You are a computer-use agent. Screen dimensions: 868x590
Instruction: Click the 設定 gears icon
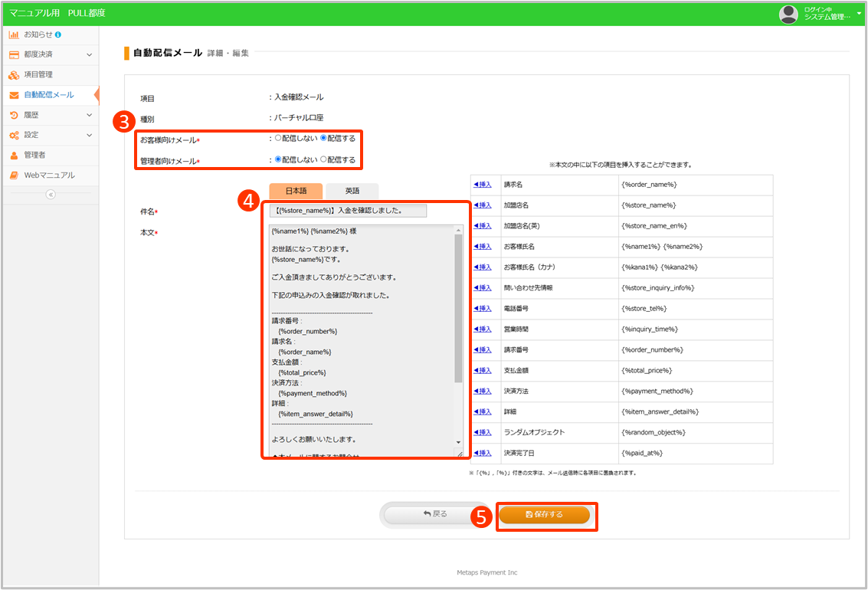(x=14, y=135)
